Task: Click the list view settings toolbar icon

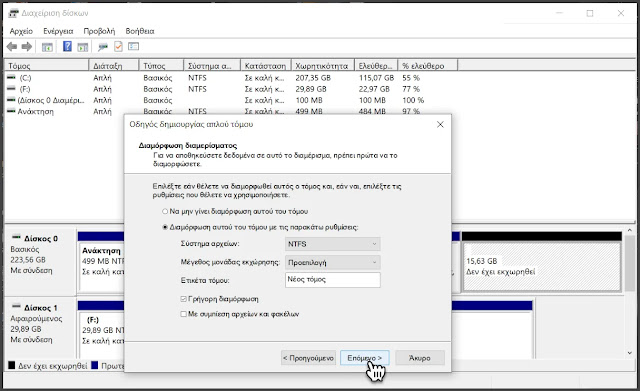Action: pos(133,47)
